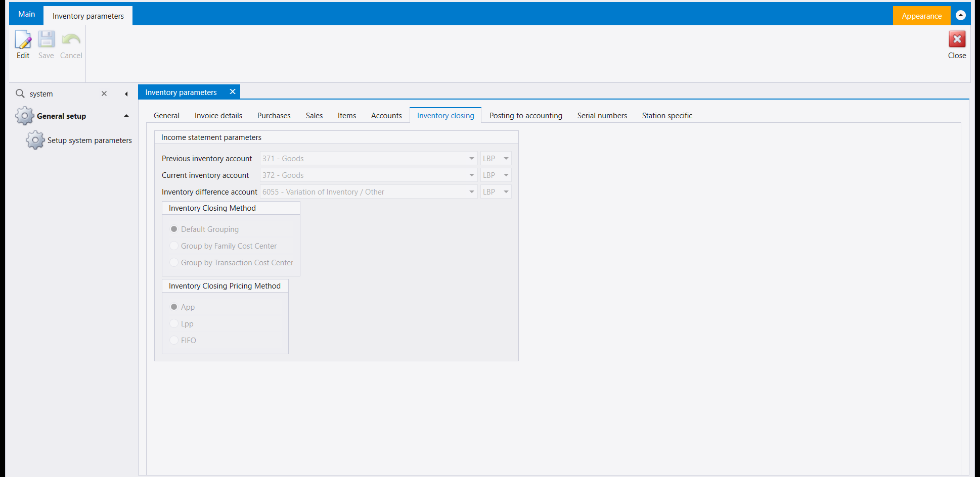Click the Edit icon in the ribbon
This screenshot has width=980, height=477.
coord(23,39)
